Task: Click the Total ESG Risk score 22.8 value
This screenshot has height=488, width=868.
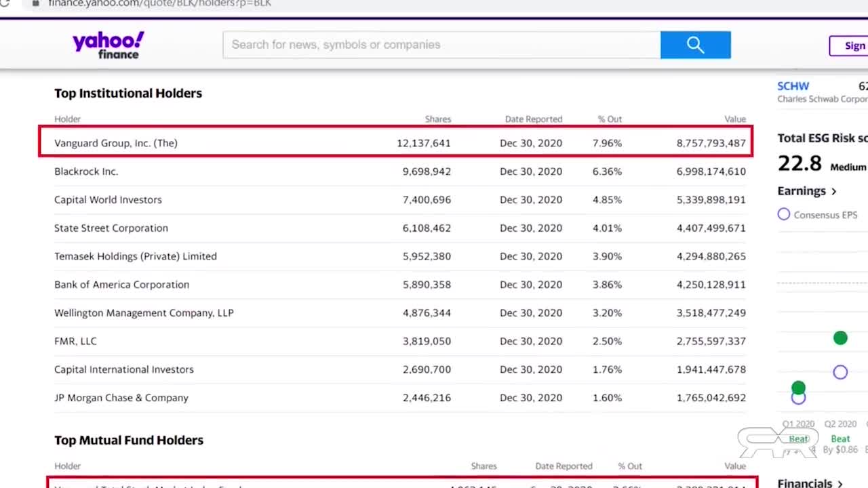Action: 800,163
